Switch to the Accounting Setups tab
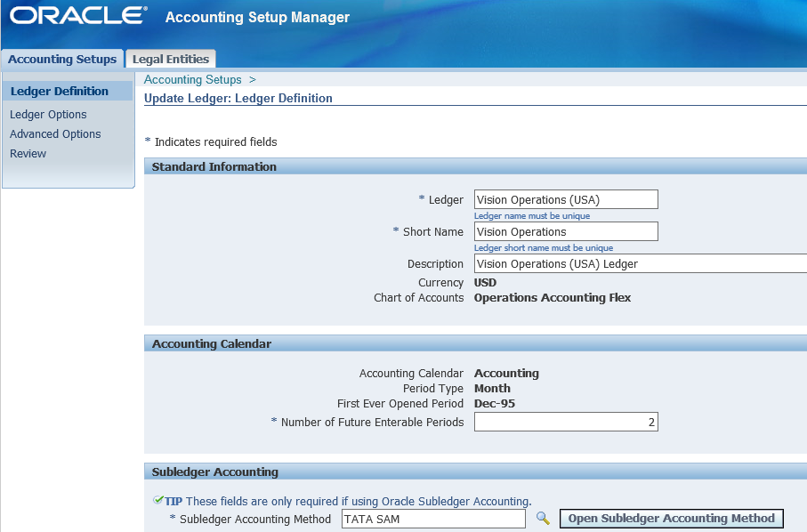 click(62, 60)
